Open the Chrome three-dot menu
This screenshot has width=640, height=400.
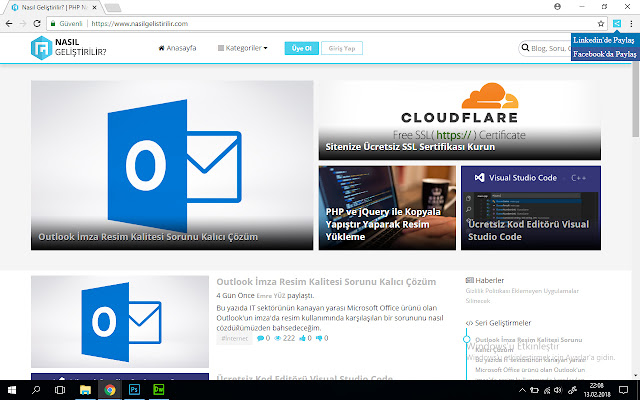pyautogui.click(x=630, y=23)
